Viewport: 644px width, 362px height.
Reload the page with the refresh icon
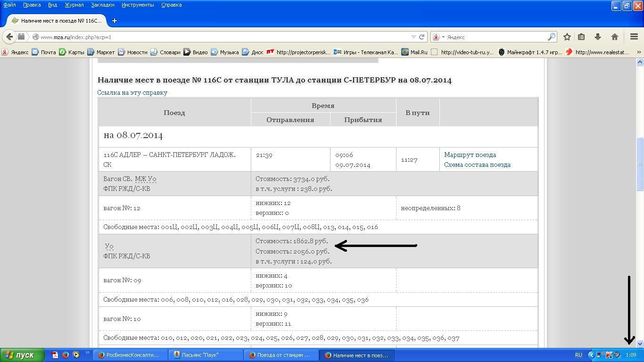pyautogui.click(x=421, y=37)
